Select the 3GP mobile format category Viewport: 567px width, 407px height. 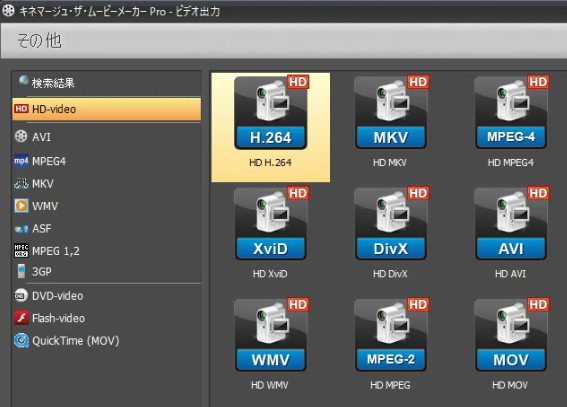107,271
